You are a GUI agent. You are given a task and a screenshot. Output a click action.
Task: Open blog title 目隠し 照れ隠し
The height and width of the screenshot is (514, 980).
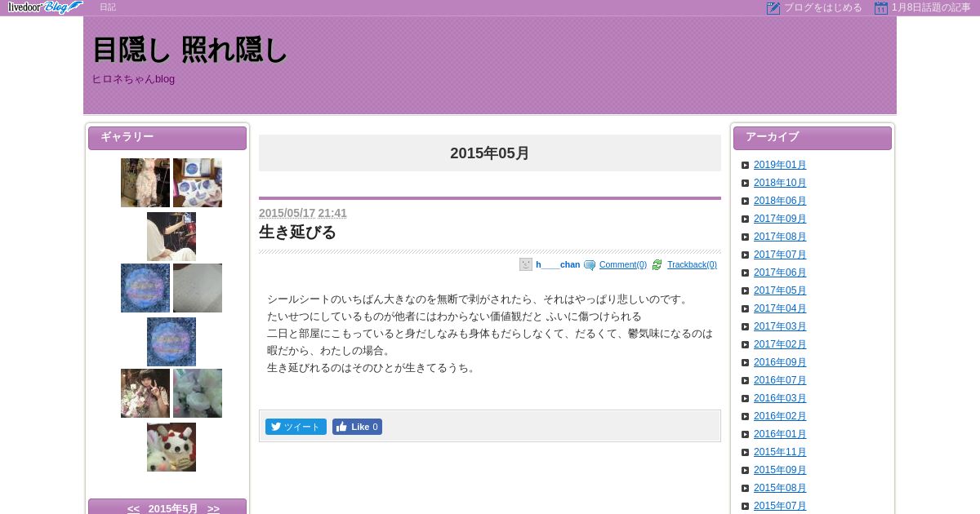click(x=189, y=51)
